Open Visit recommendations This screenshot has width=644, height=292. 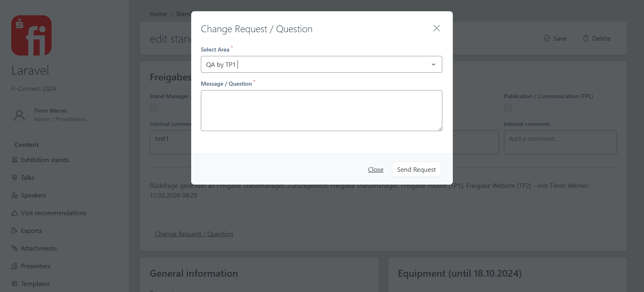pyautogui.click(x=53, y=213)
